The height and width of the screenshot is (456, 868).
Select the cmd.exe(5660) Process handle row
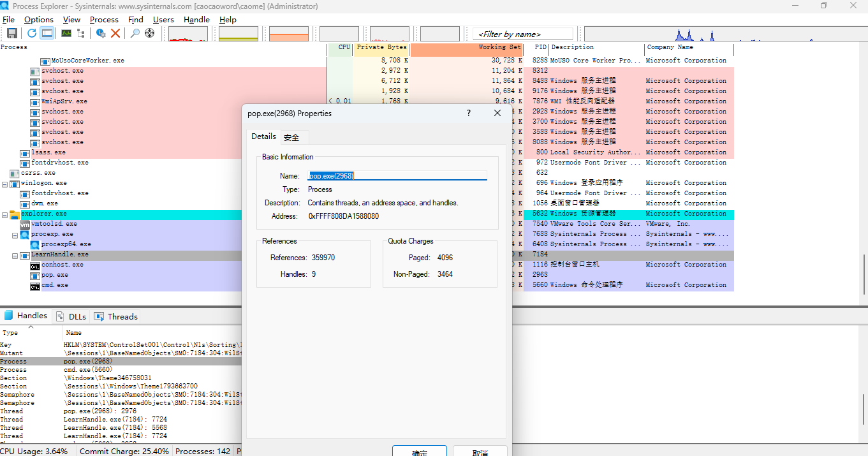tap(121, 369)
